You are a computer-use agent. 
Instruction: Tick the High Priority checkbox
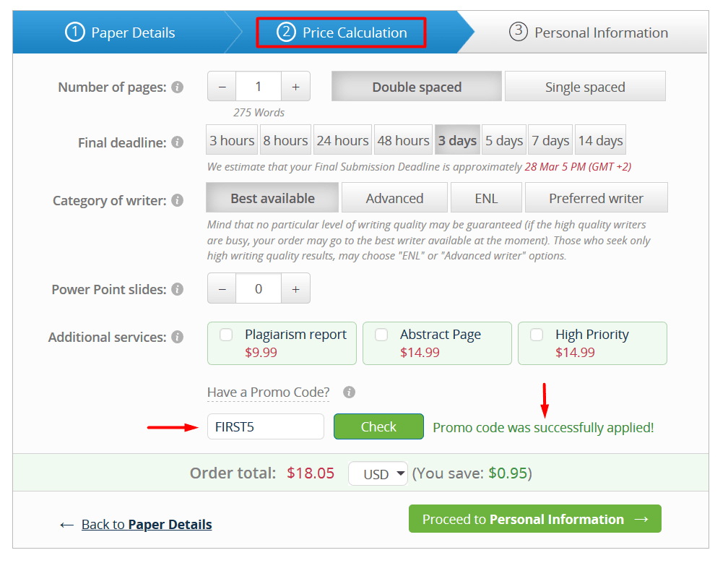(x=537, y=335)
